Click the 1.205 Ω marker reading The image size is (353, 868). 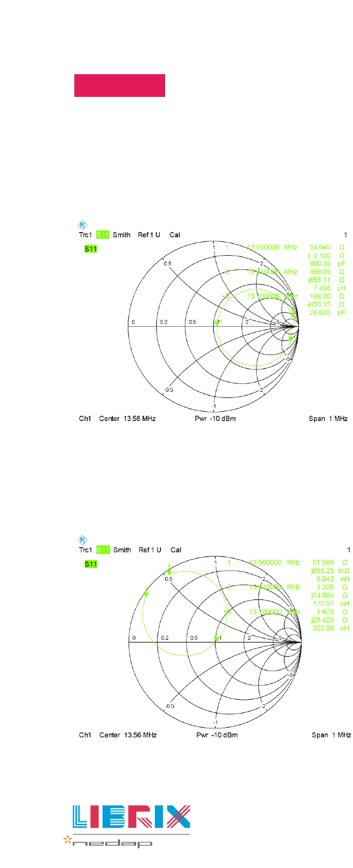[333, 587]
